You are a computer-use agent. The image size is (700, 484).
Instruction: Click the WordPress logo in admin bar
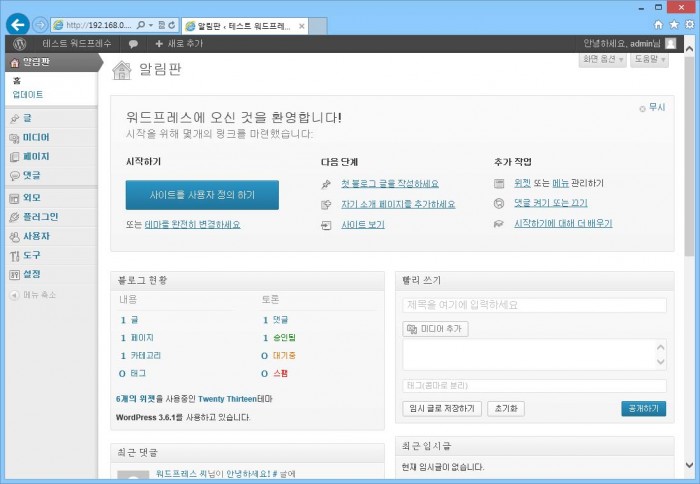pos(20,44)
